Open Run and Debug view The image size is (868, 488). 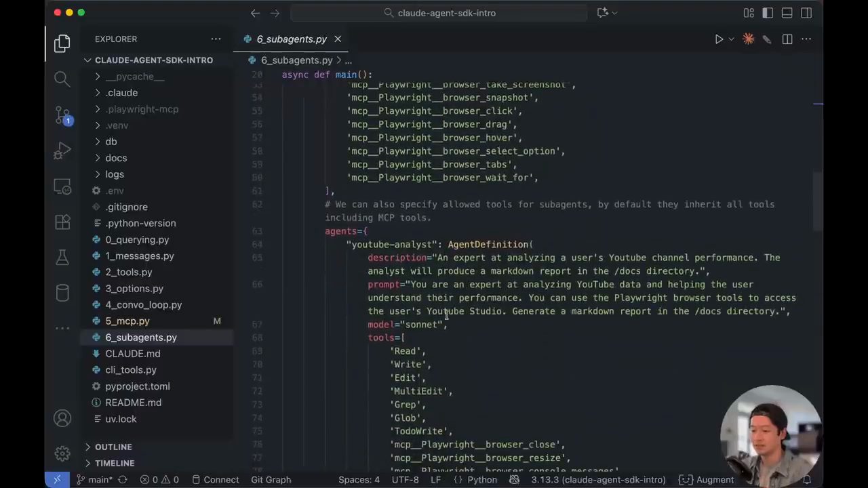[x=62, y=150]
